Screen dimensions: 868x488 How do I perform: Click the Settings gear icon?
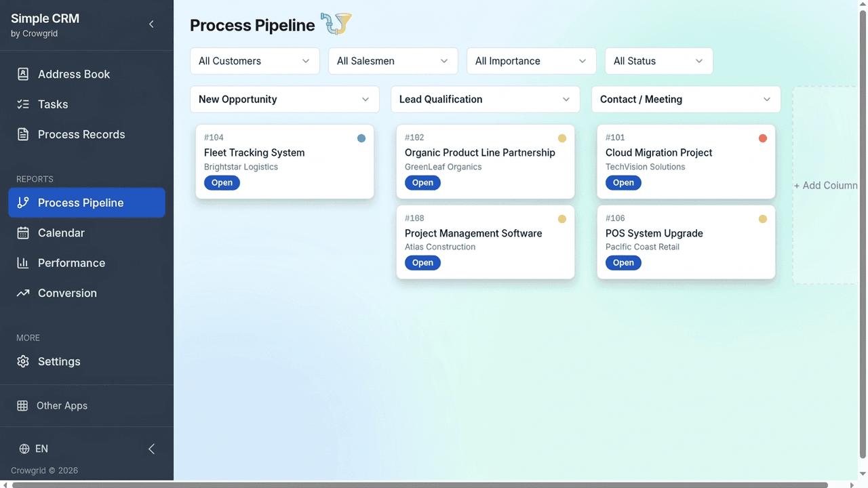[23, 361]
